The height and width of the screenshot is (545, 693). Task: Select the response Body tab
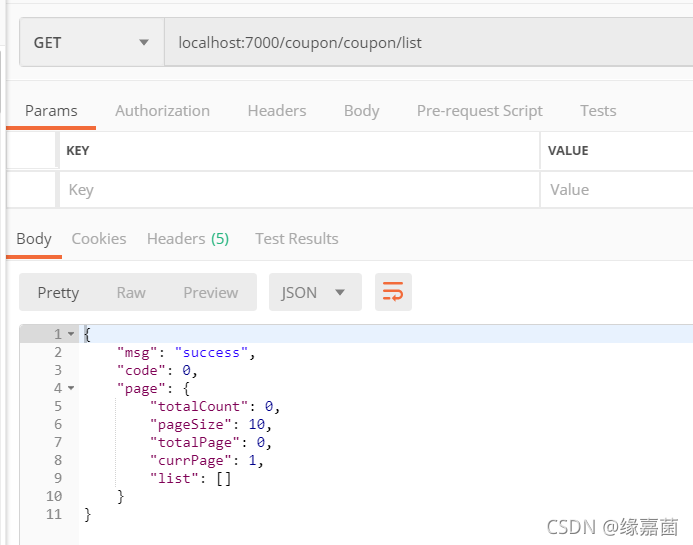click(34, 239)
